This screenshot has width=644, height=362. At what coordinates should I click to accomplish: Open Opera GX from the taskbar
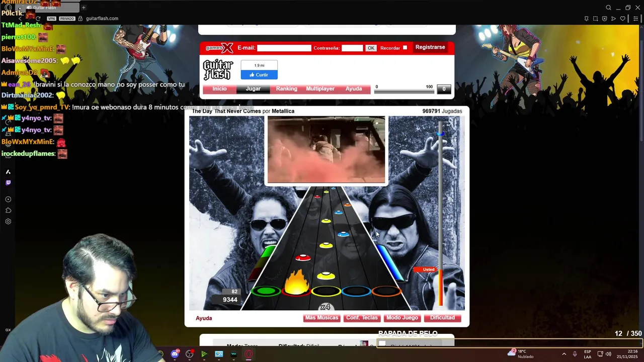(x=249, y=354)
